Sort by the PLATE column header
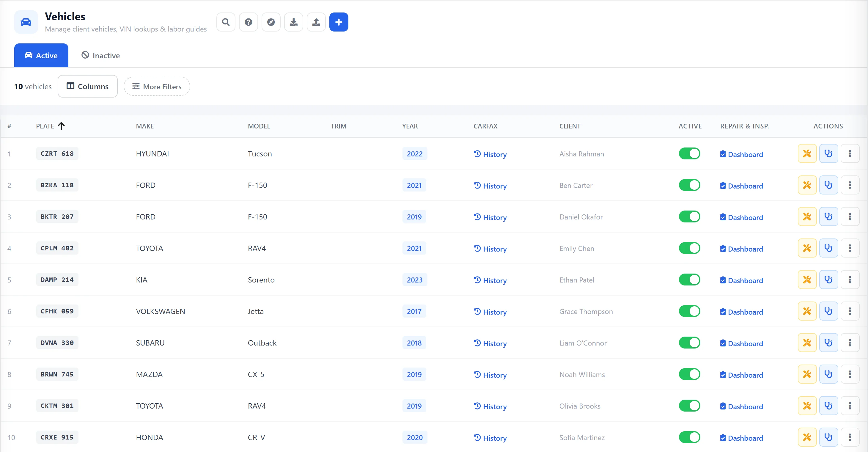The image size is (868, 452). point(50,126)
